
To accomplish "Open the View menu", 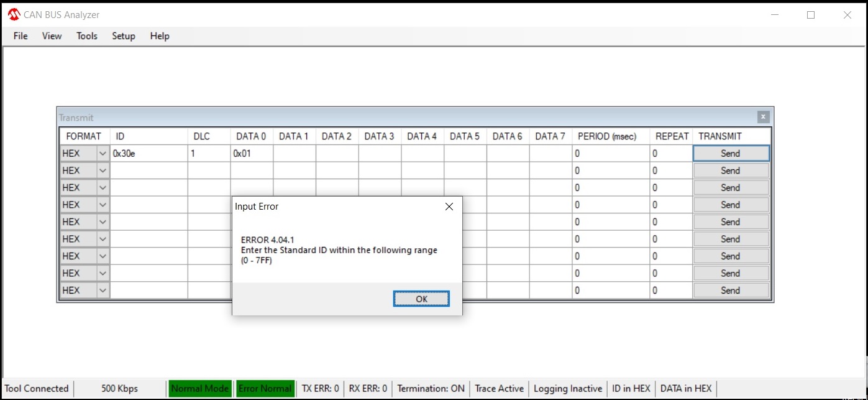I will 52,36.
